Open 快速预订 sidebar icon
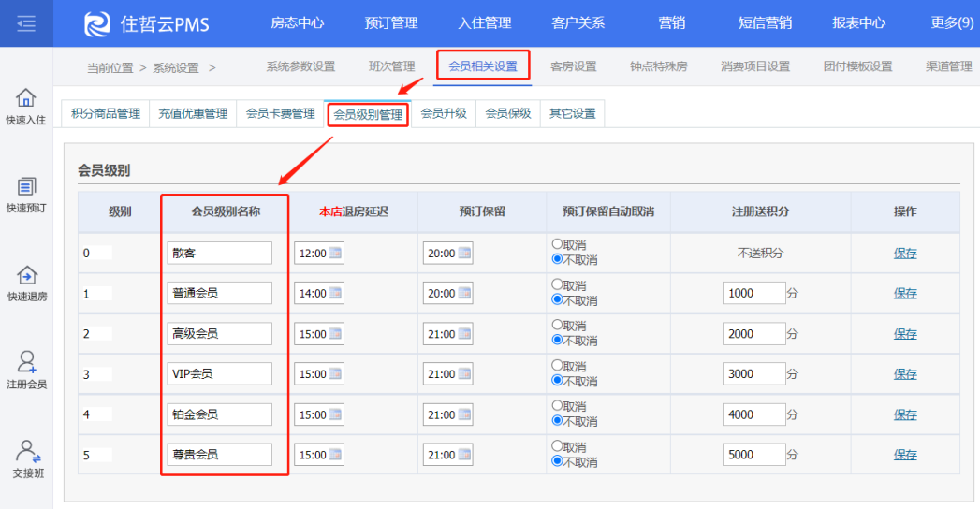Image resolution: width=980 pixels, height=509 pixels. tap(26, 187)
